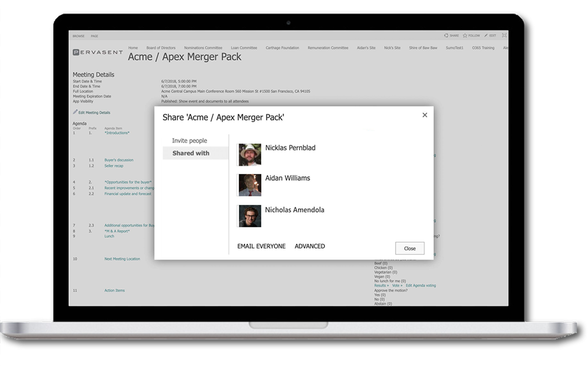Open Lunch agenda item

pos(109,236)
